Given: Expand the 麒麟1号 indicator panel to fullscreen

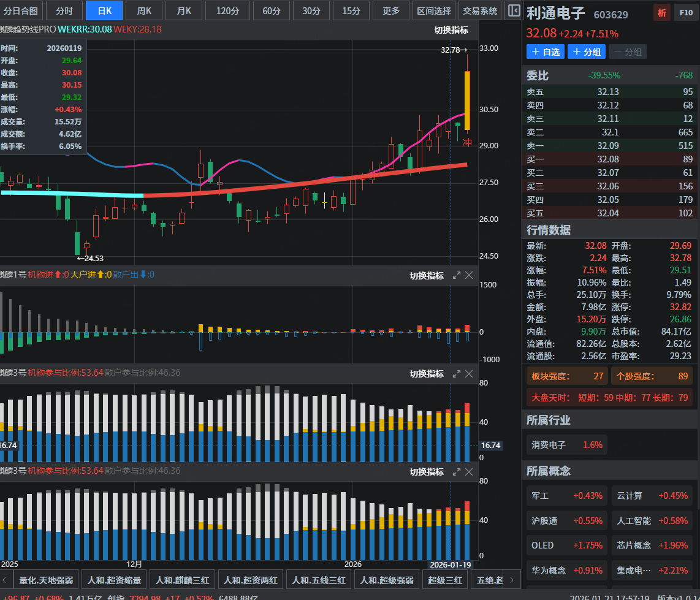Looking at the screenshot, I should click(457, 276).
